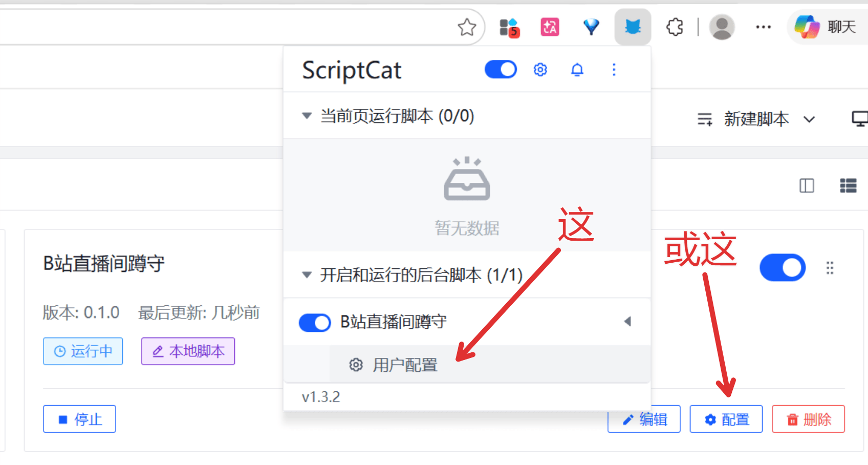Click the 配置 button on the script card

pyautogui.click(x=726, y=419)
